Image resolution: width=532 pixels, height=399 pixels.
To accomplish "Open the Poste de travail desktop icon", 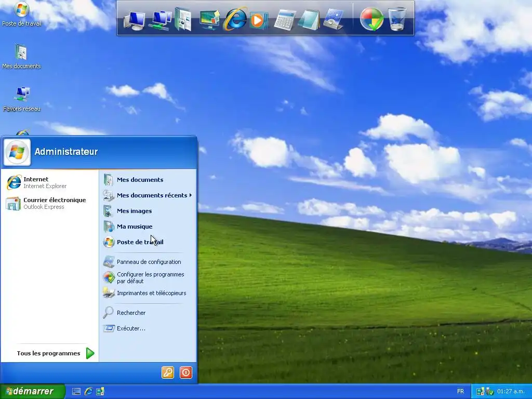I will (x=22, y=14).
